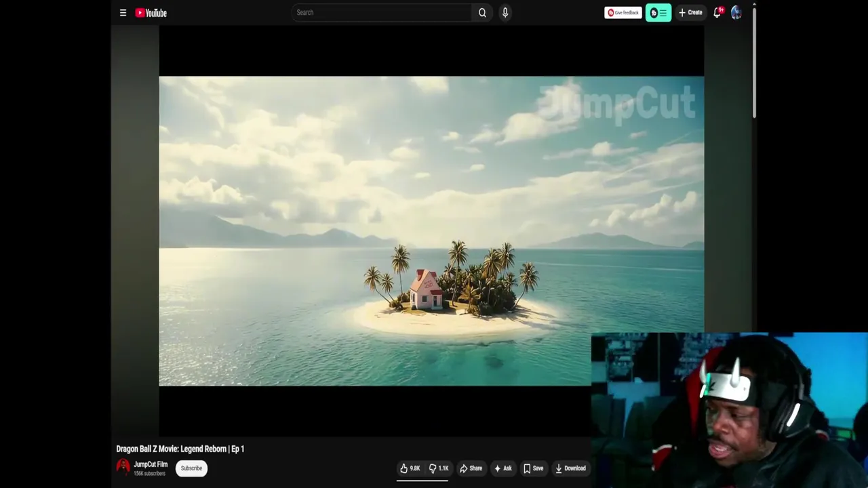Open the account avatar menu
The height and width of the screenshot is (488, 868).
click(x=736, y=12)
